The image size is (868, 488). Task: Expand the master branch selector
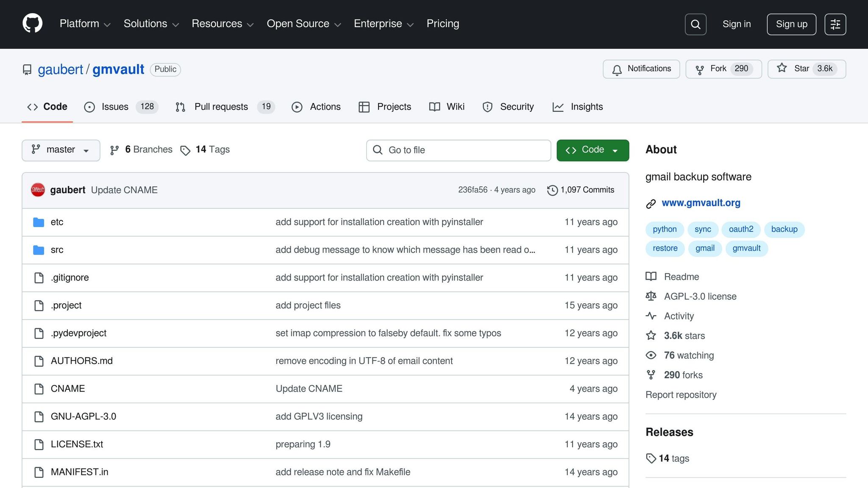pos(61,150)
